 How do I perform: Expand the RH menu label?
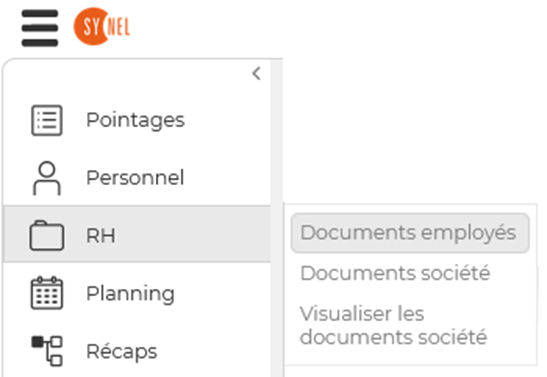(x=101, y=235)
